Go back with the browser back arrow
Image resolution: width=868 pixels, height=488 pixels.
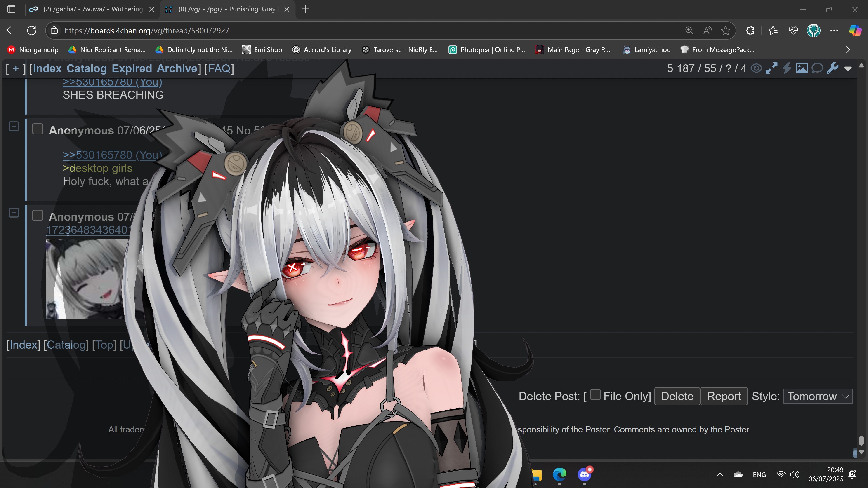tap(11, 31)
